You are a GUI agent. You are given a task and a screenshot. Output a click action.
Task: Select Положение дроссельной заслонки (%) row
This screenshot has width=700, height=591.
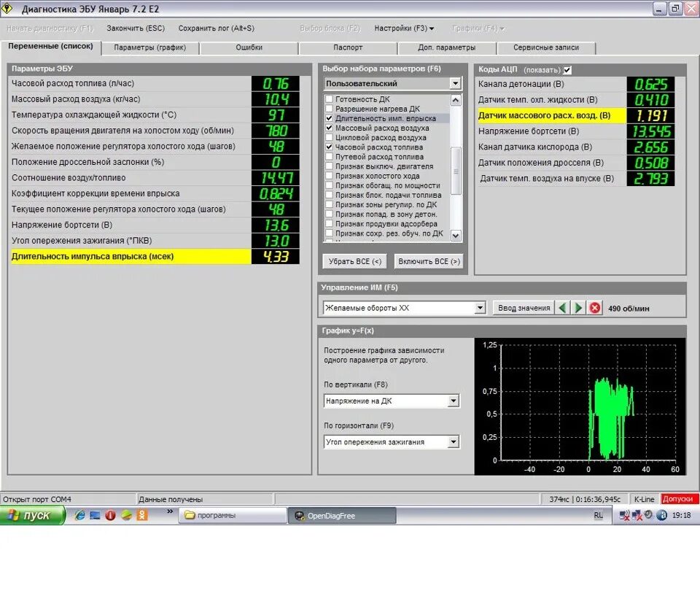click(155, 162)
